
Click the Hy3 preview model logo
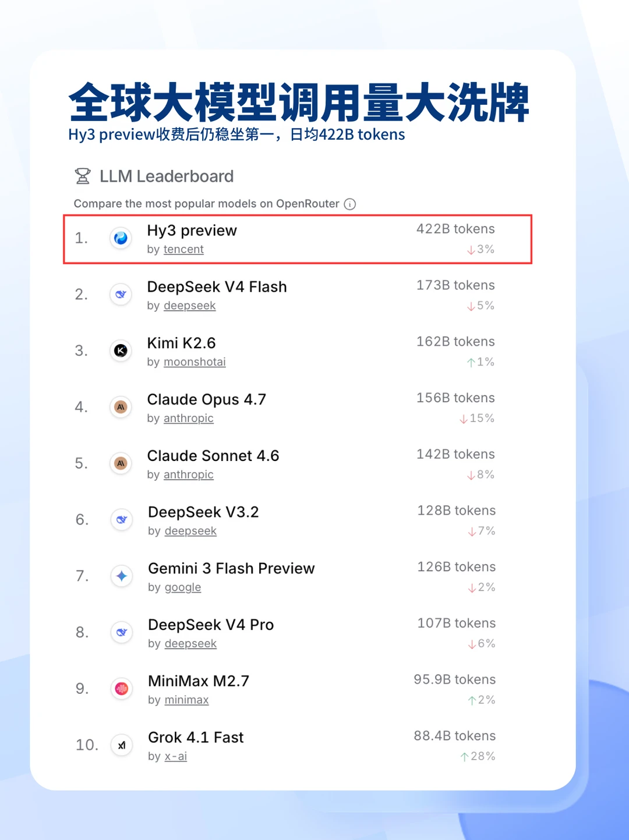pos(121,238)
